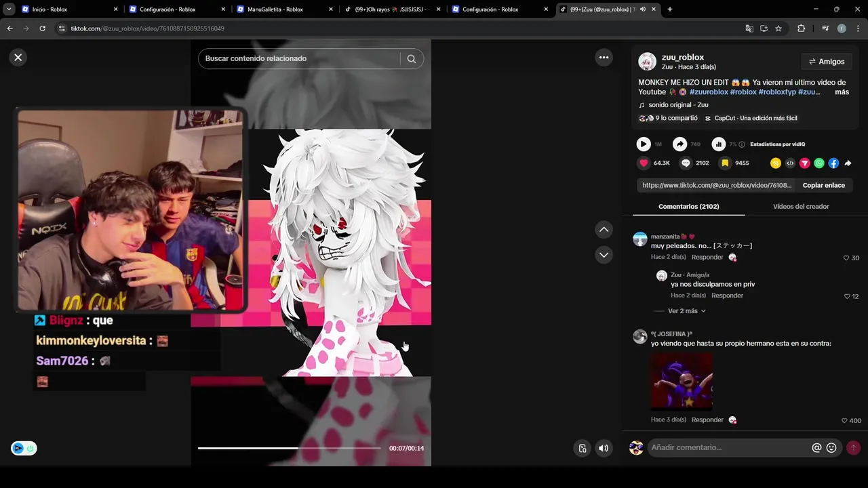Click the #robloxfyp hashtag
The image size is (868, 488).
coord(777,92)
